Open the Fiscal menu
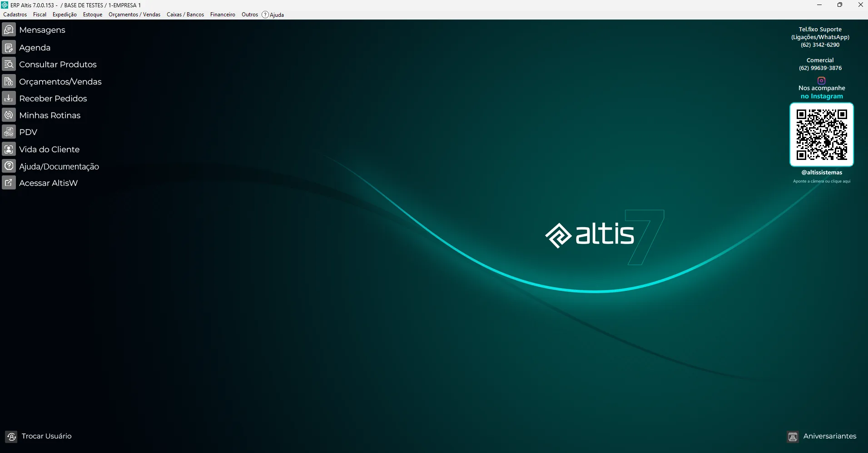Viewport: 868px width, 453px height. 40,15
